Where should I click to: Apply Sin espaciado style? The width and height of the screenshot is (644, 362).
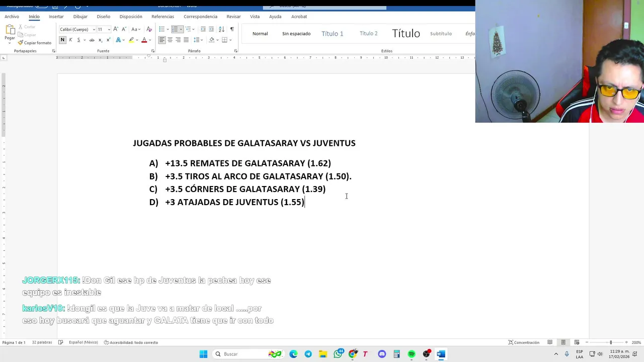point(296,34)
